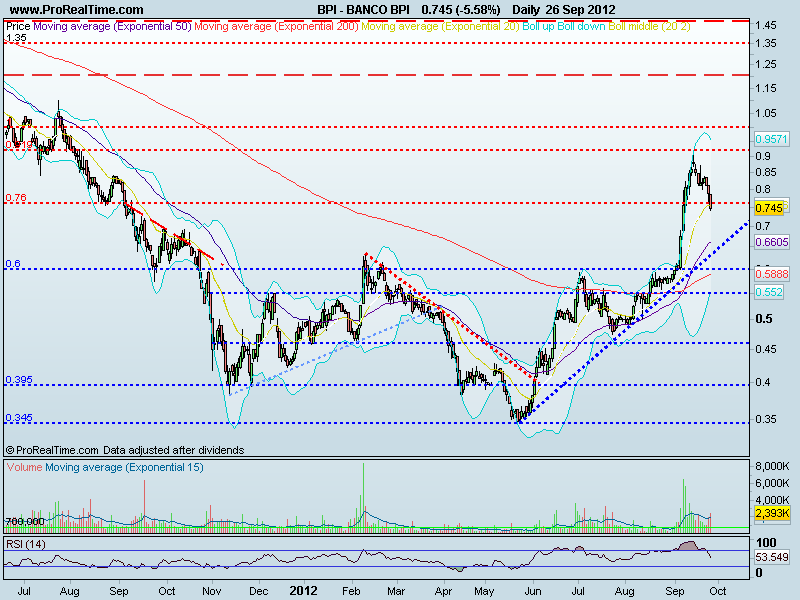Select the RSI (14) indicator label
800x600 pixels.
click(x=26, y=544)
